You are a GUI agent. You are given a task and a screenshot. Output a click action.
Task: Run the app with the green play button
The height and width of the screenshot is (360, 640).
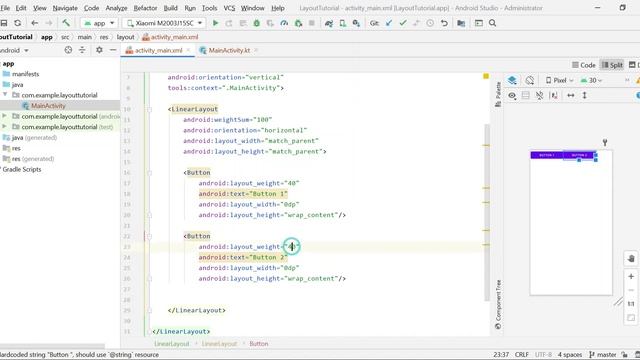(x=215, y=23)
